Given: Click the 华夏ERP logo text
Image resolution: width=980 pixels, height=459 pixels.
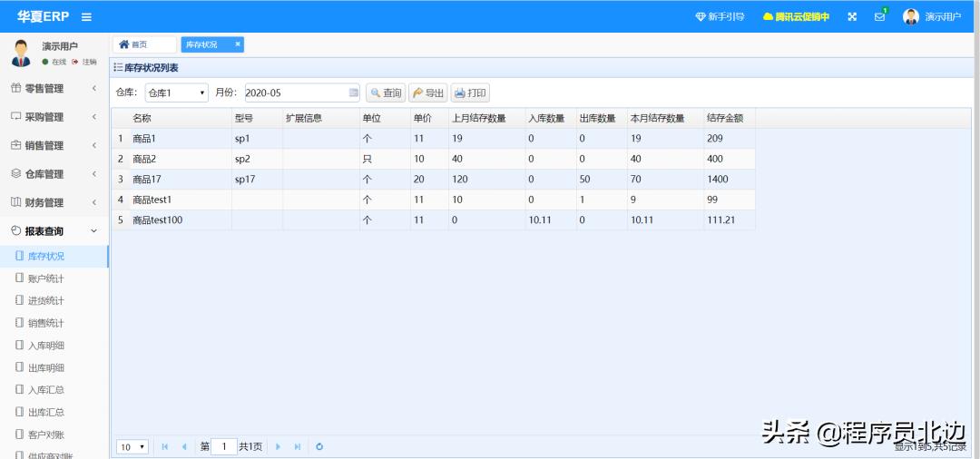Looking at the screenshot, I should coord(42,17).
